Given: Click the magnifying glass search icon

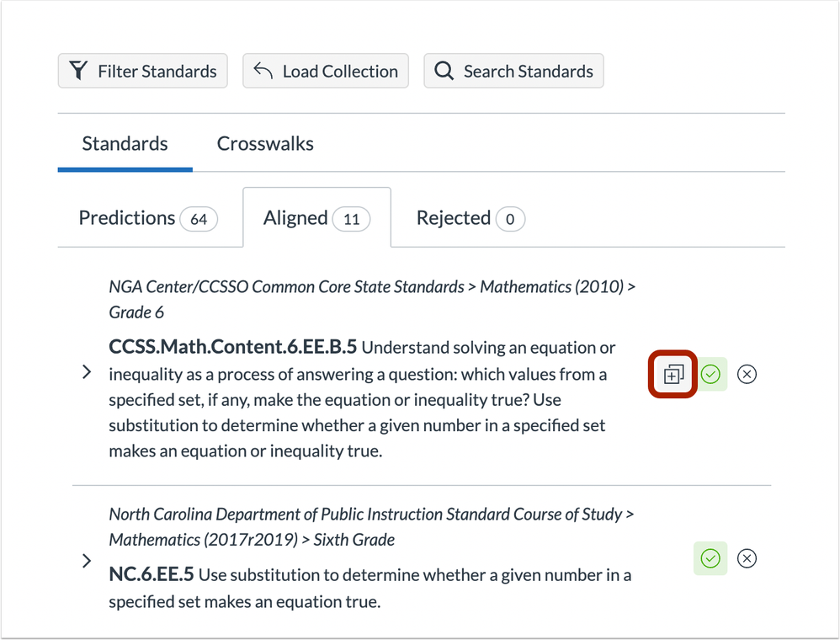Looking at the screenshot, I should (x=444, y=70).
